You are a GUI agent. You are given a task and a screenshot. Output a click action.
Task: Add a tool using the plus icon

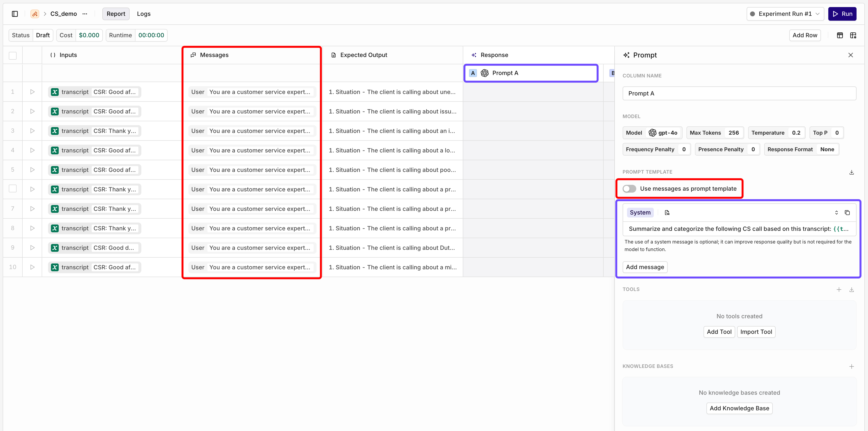pyautogui.click(x=839, y=290)
